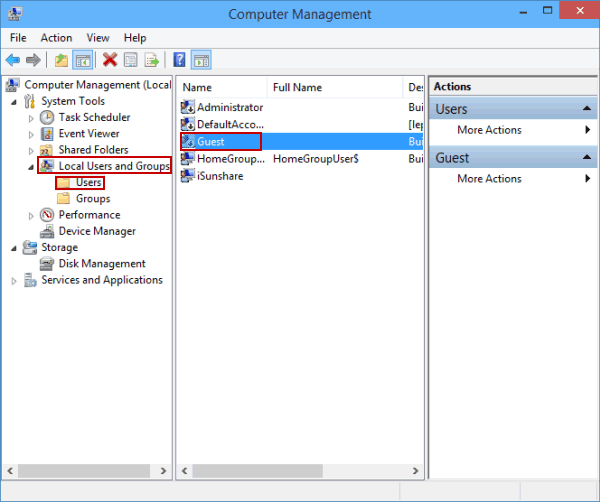600x502 pixels.
Task: Click the Up one level folder icon
Action: [x=61, y=60]
